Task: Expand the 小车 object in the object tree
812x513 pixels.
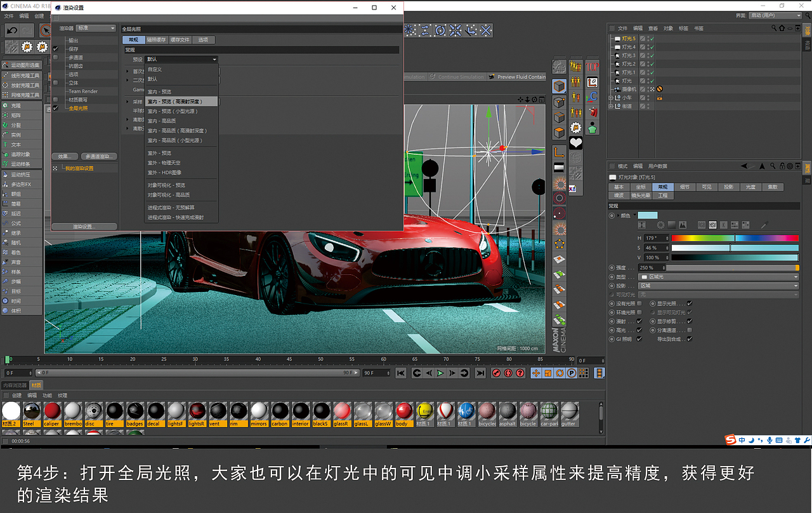Action: [x=611, y=98]
